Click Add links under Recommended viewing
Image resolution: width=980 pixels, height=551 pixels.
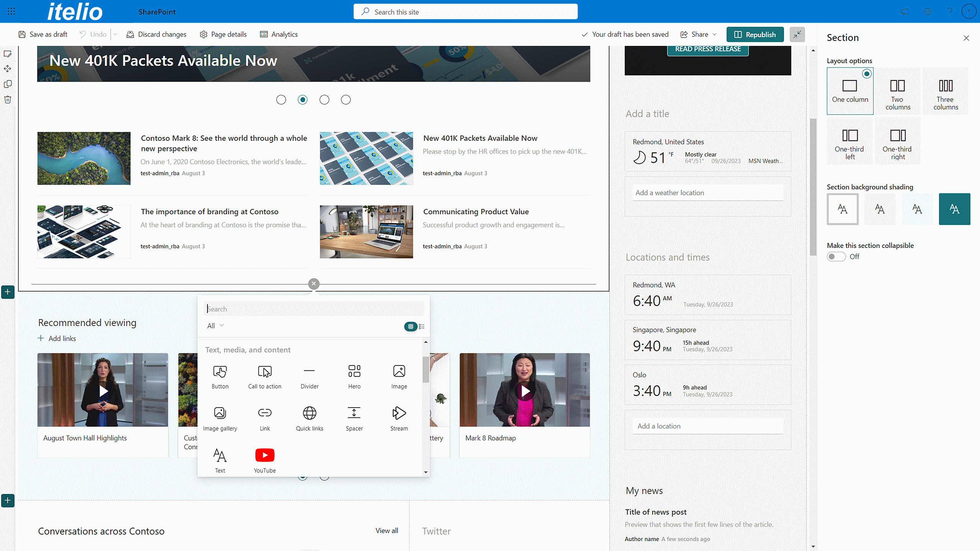[x=57, y=338]
